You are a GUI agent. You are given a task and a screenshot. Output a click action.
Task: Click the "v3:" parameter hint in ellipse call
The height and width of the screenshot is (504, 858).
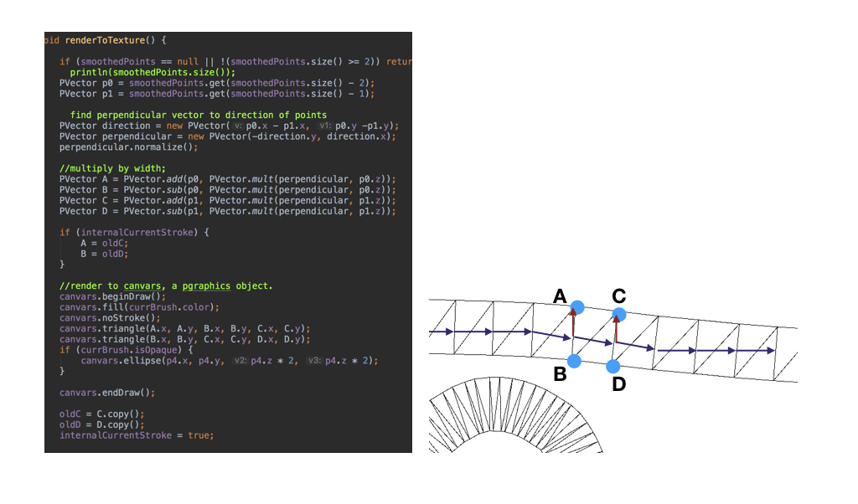tap(315, 361)
